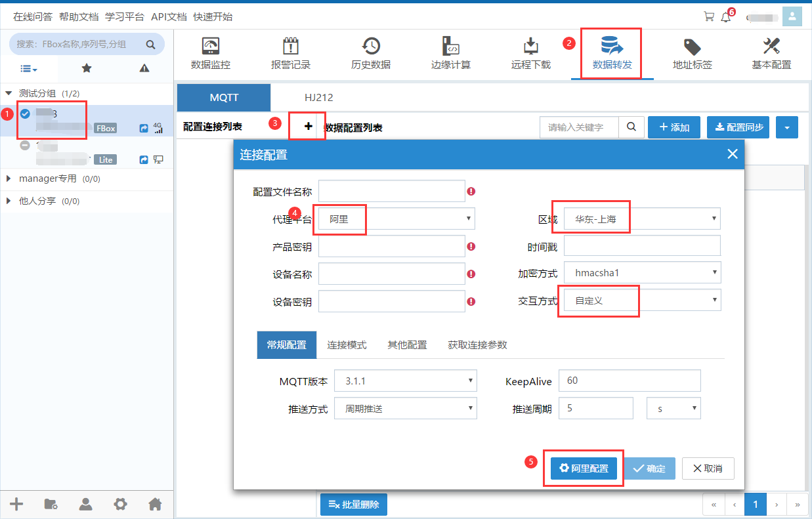
Task: Open the 地址标签 address tag icon
Action: (692, 47)
